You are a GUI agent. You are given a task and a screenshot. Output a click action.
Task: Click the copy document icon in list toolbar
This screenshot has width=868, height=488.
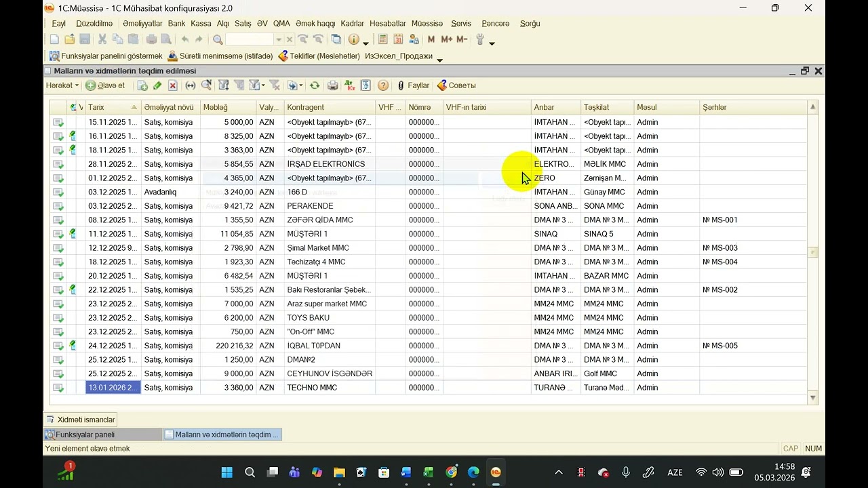point(142,85)
